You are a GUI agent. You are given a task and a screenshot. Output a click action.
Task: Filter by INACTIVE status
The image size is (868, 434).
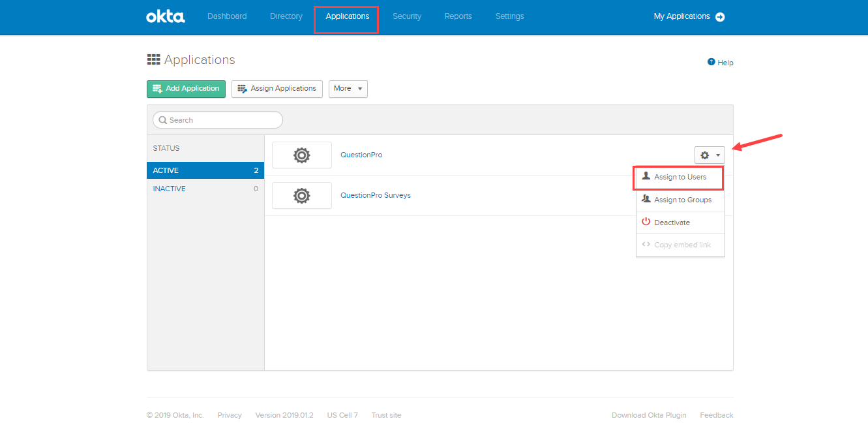(205, 189)
